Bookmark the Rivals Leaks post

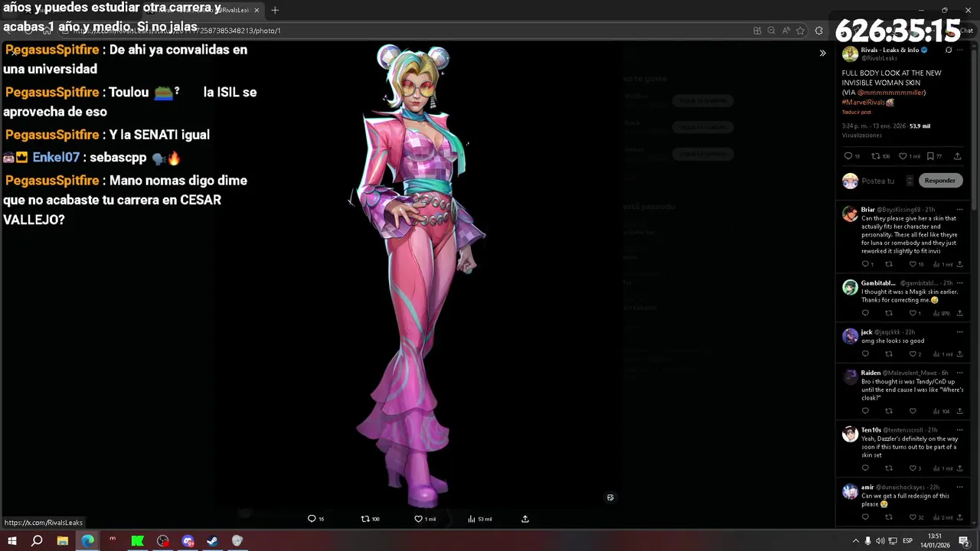pyautogui.click(x=930, y=156)
